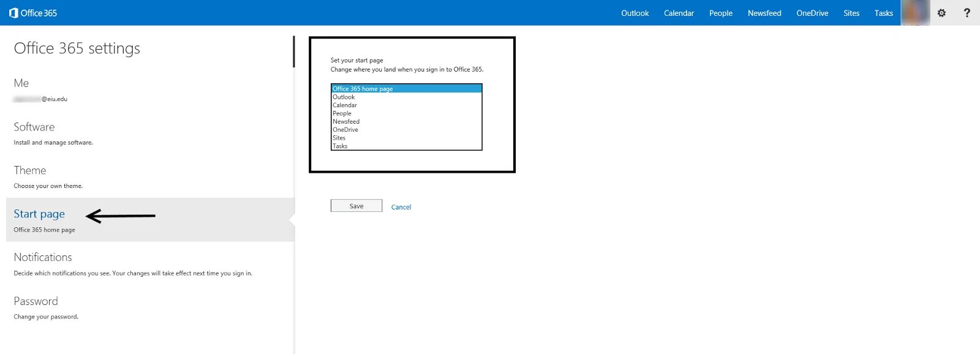Choose Newsfeed in start page list

(x=407, y=121)
